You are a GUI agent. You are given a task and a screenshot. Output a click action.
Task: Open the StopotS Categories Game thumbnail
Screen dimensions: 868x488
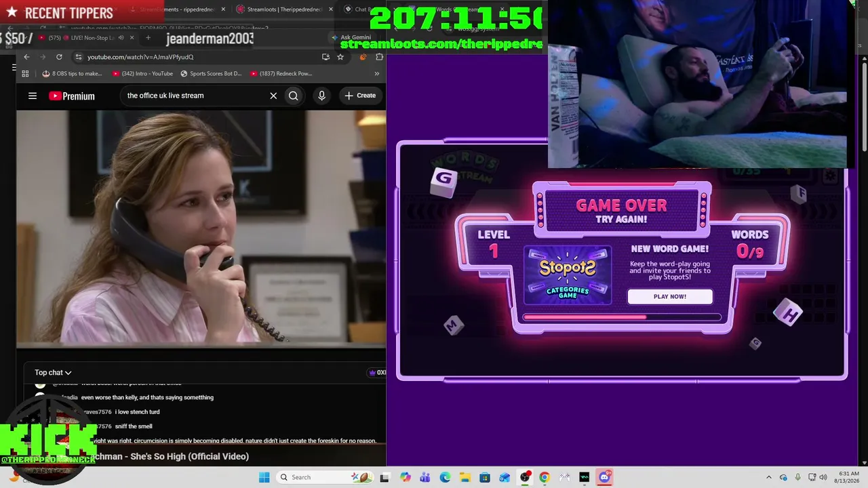[x=568, y=275]
